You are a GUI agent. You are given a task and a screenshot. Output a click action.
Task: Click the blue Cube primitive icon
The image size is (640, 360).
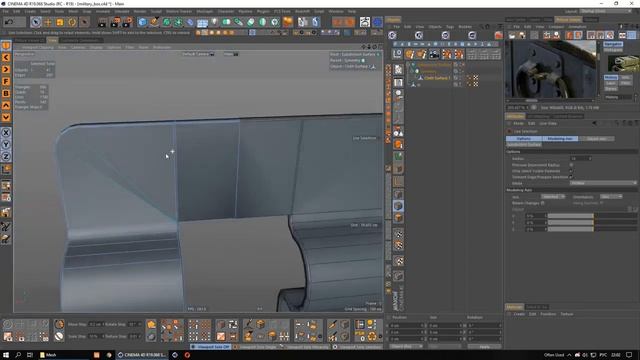point(142,22)
